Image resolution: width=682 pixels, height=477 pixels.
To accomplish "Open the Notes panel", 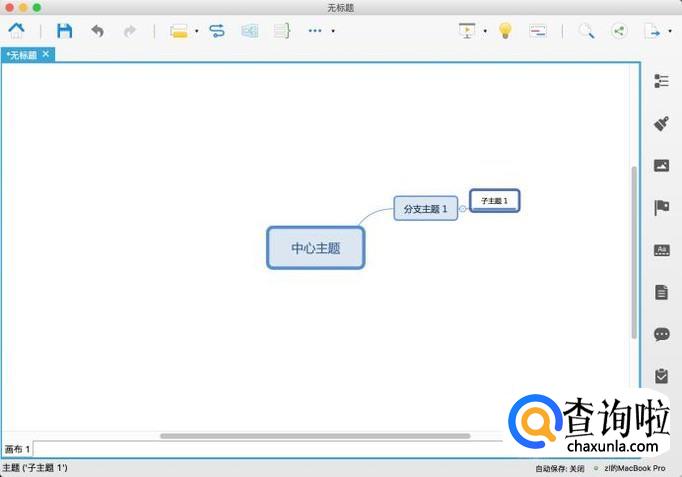I will pos(661,292).
